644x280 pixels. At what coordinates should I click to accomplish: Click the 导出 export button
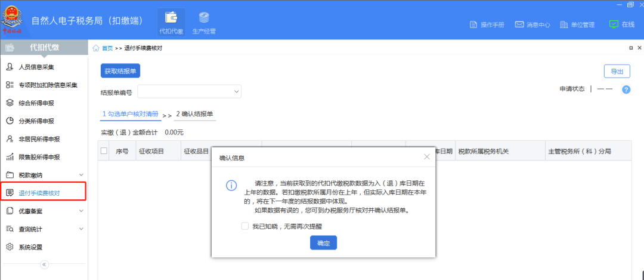click(x=617, y=71)
